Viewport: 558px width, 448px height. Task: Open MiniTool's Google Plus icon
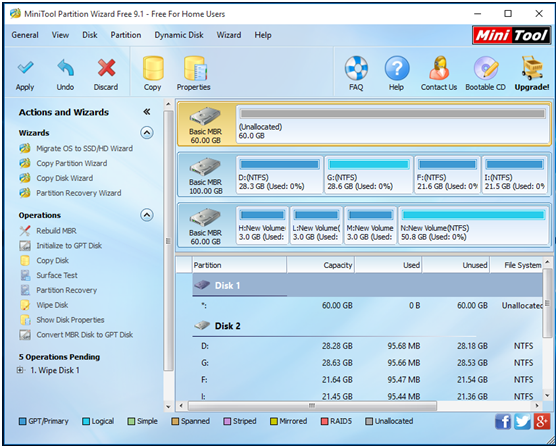tap(542, 422)
